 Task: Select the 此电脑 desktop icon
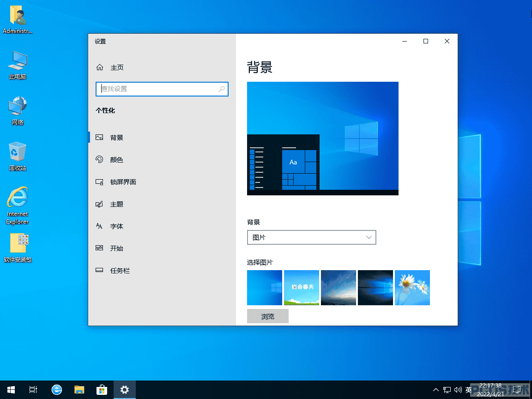coord(18,65)
